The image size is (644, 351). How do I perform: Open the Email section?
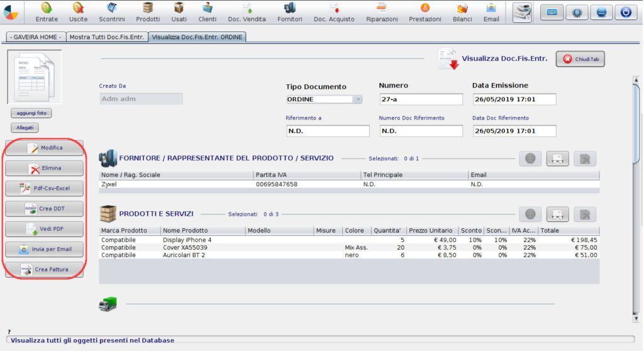(x=491, y=12)
